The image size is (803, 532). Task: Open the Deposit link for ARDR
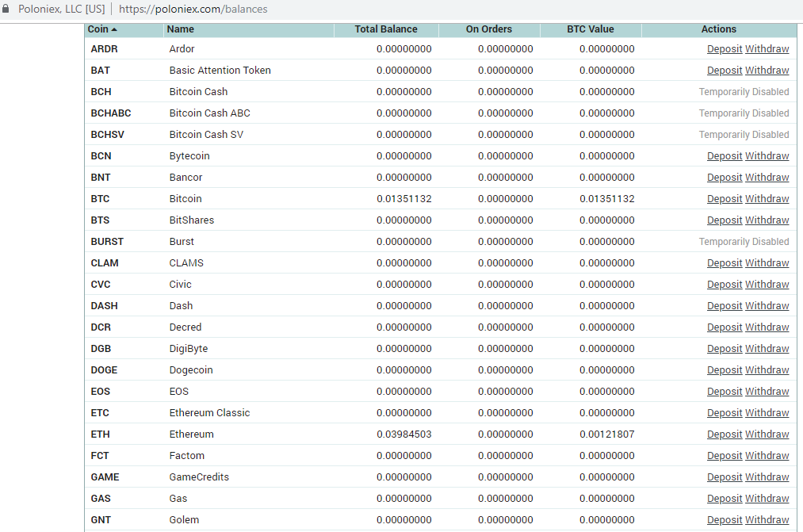(x=725, y=49)
